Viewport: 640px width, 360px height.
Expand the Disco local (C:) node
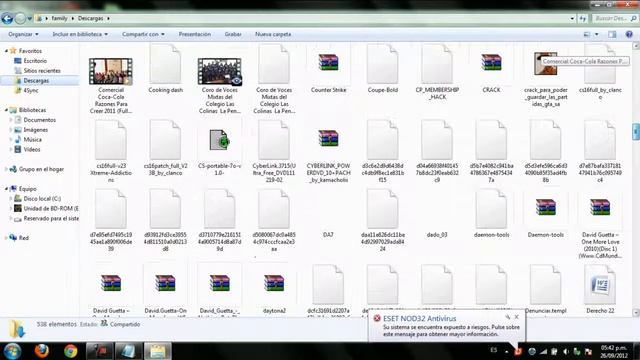coord(11,198)
